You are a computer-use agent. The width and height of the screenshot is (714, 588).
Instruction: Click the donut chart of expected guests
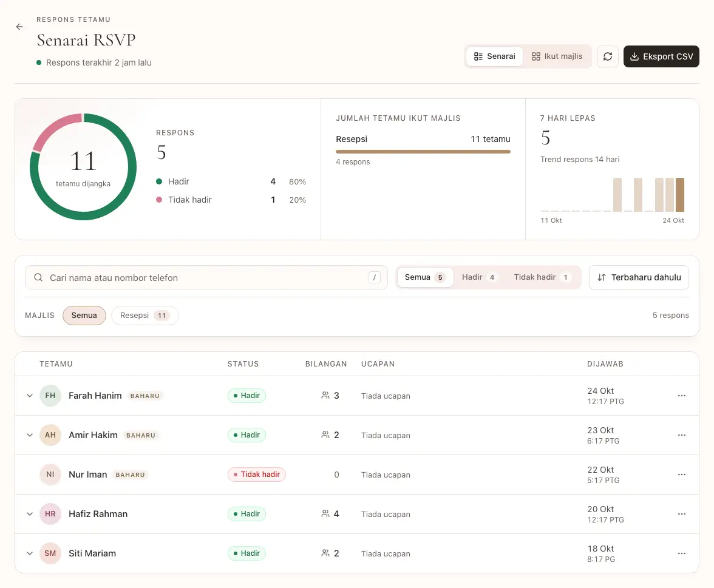[x=83, y=166]
